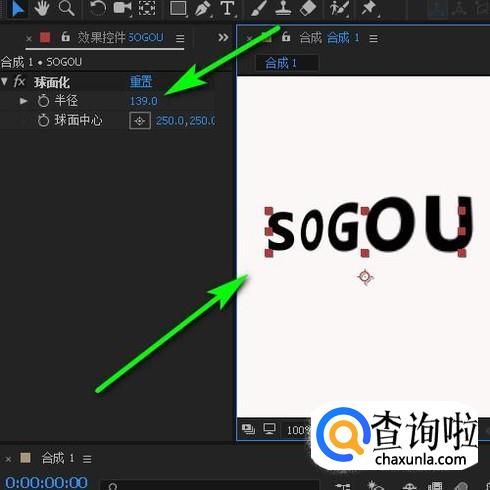This screenshot has height=490, width=490.
Task: Click the 139.0 radius value field
Action: point(143,101)
